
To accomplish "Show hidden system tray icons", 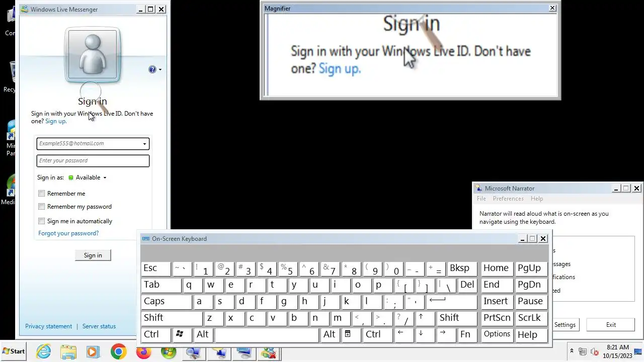I will click(x=572, y=351).
